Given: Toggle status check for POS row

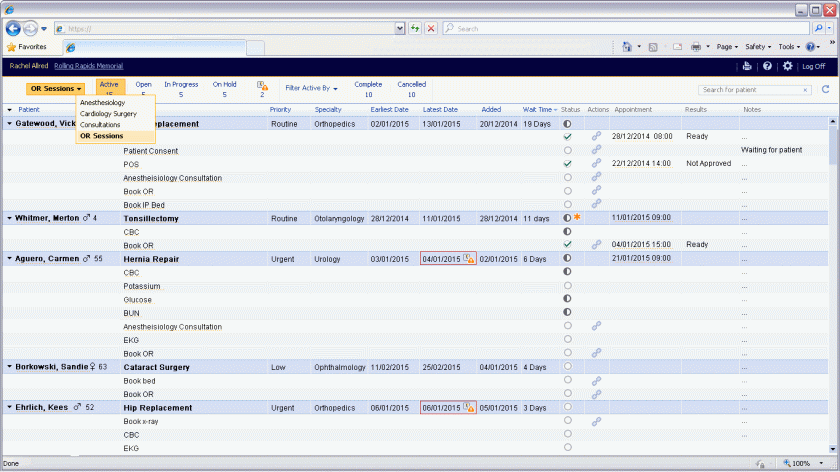Looking at the screenshot, I should 567,163.
